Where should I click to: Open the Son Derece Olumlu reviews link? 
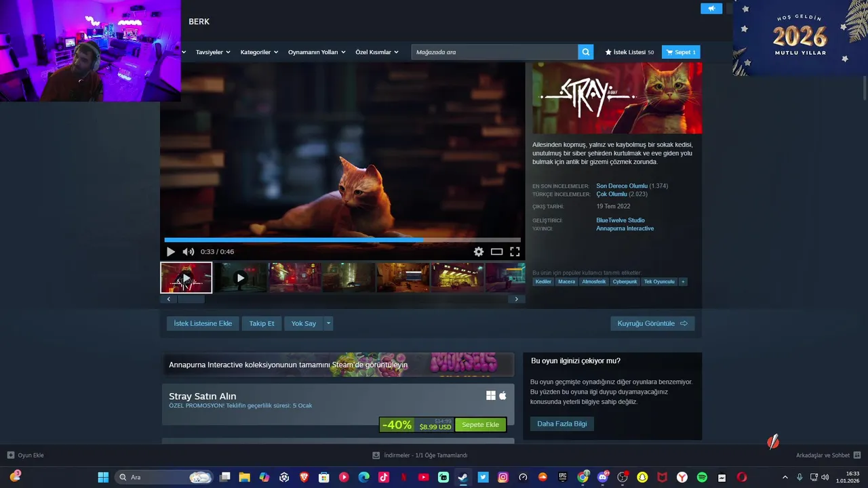tap(622, 186)
